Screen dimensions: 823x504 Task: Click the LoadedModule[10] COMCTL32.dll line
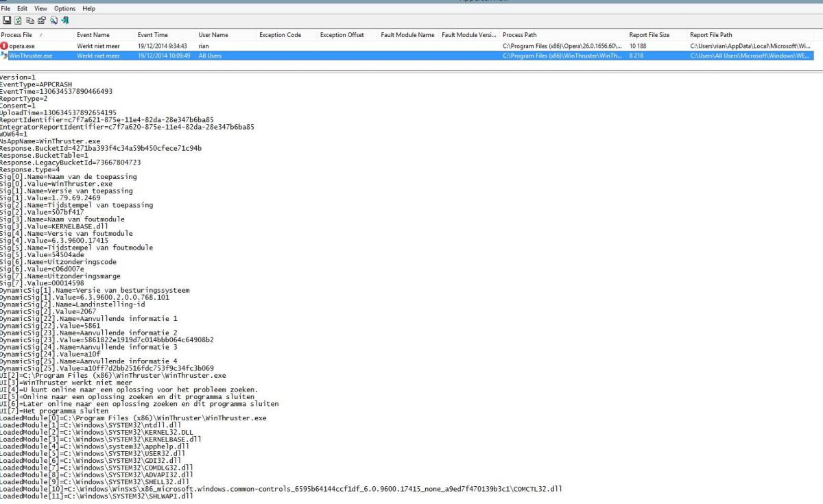(281, 488)
